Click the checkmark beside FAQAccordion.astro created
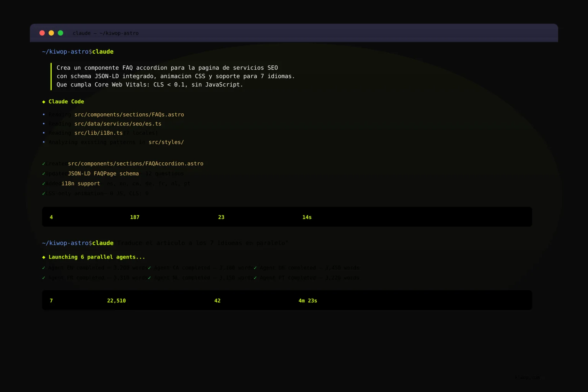 point(43,163)
